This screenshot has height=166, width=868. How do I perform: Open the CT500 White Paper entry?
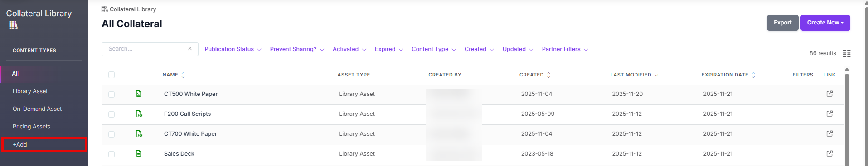click(191, 94)
